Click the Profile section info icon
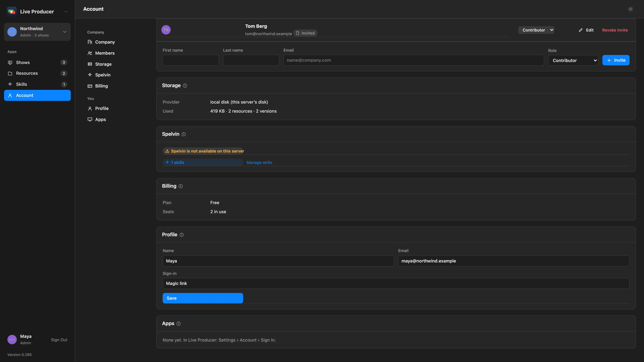The width and height of the screenshot is (644, 362). pyautogui.click(x=182, y=235)
